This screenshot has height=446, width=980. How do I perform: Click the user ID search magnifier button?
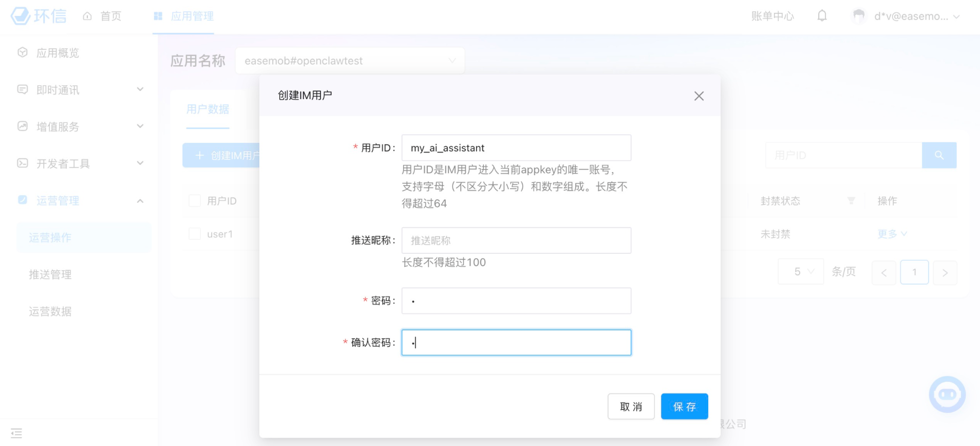point(939,155)
